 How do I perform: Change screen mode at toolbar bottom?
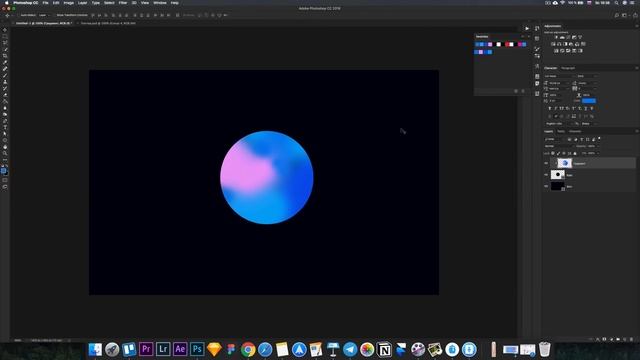pyautogui.click(x=5, y=187)
